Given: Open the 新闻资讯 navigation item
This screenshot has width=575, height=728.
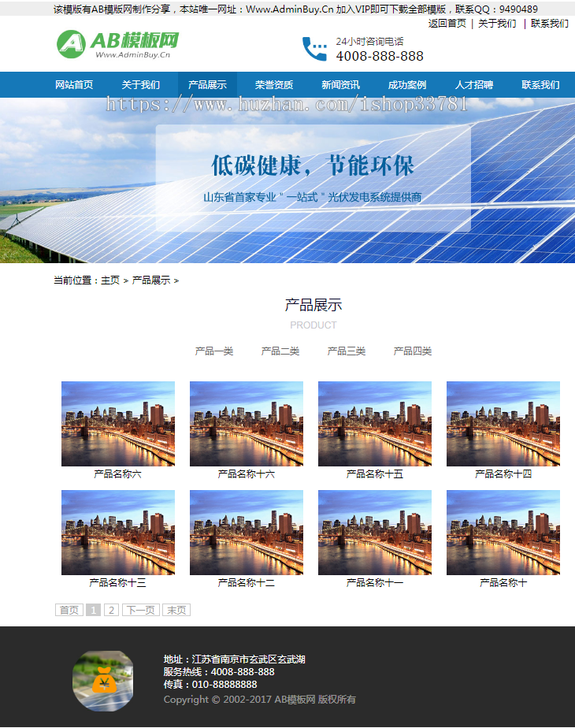Looking at the screenshot, I should [340, 85].
